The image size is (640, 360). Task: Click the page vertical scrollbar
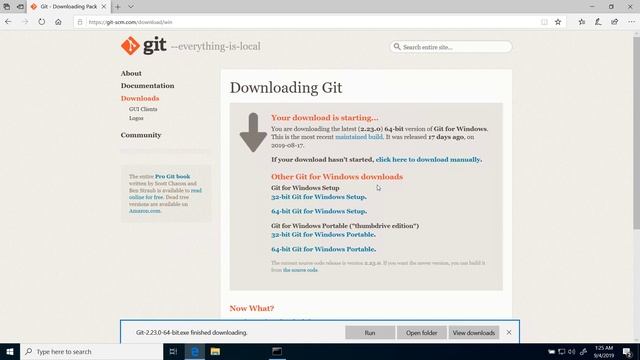pos(636,133)
